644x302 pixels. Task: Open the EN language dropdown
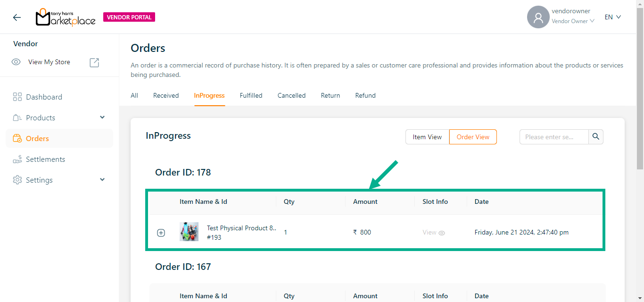[x=613, y=17]
